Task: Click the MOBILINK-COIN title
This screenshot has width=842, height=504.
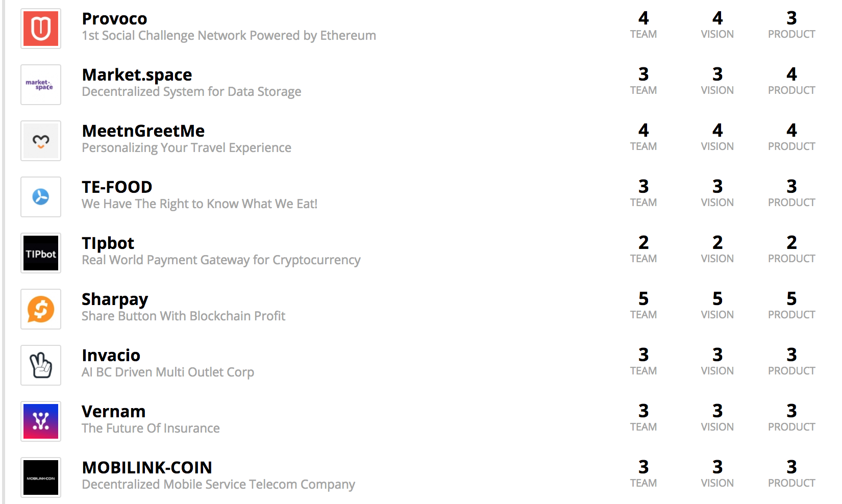Action: point(147,468)
